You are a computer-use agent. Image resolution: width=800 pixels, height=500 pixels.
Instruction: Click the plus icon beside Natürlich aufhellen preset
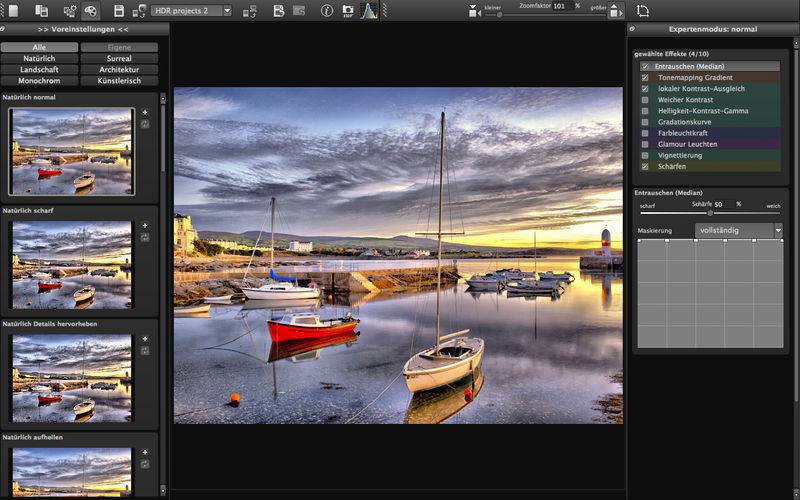tap(145, 452)
